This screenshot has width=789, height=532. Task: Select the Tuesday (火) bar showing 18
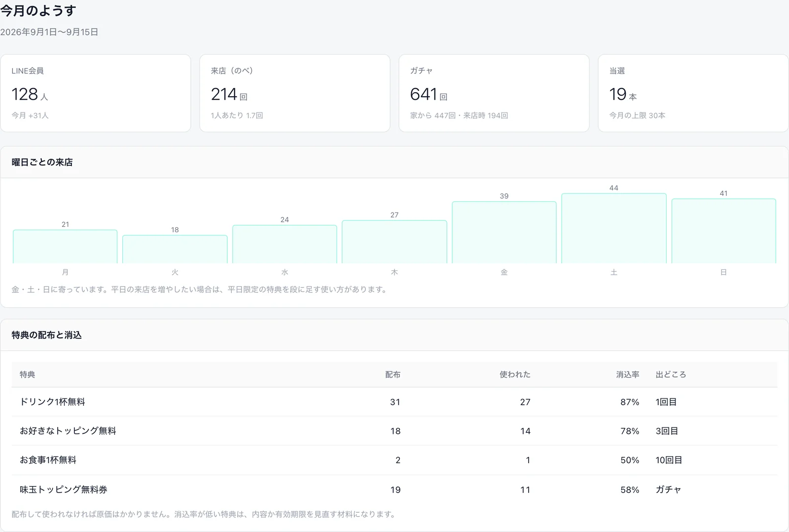coord(175,249)
